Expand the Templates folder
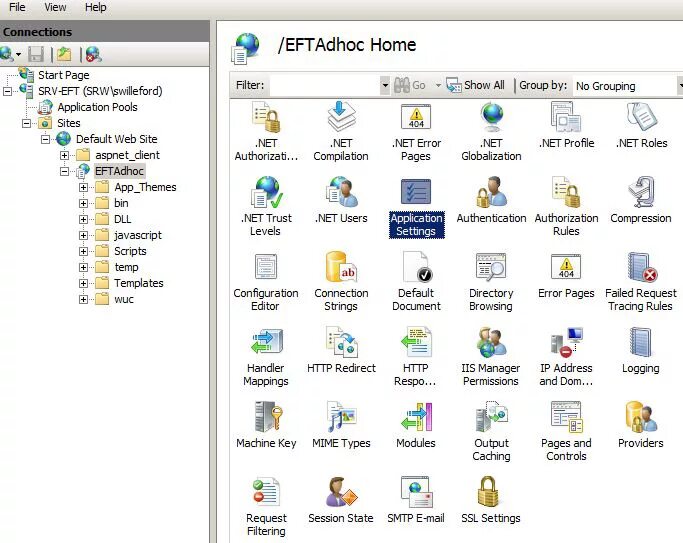 click(84, 283)
